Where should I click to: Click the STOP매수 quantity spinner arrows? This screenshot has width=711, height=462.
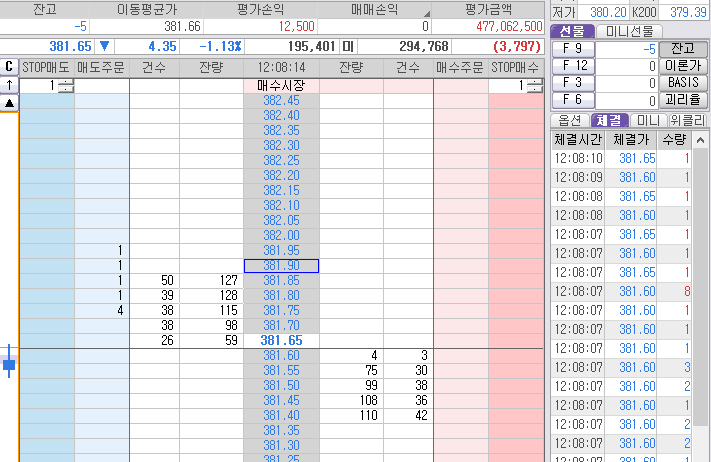535,85
